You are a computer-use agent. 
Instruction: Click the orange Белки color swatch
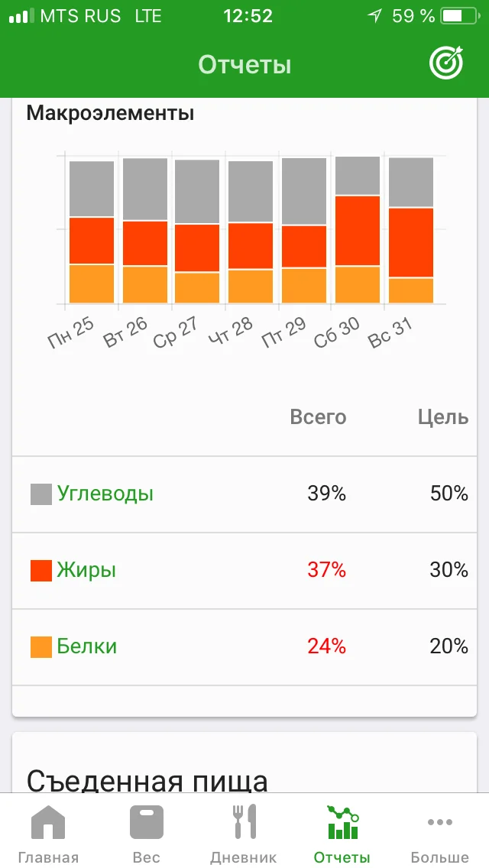pos(41,646)
